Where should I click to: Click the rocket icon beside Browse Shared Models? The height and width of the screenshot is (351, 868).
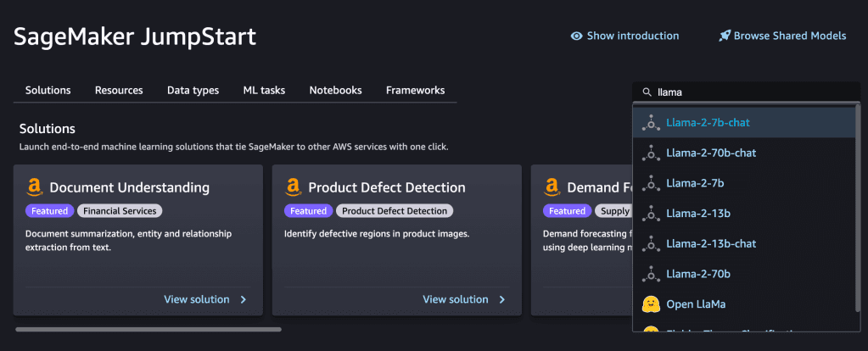tap(724, 36)
